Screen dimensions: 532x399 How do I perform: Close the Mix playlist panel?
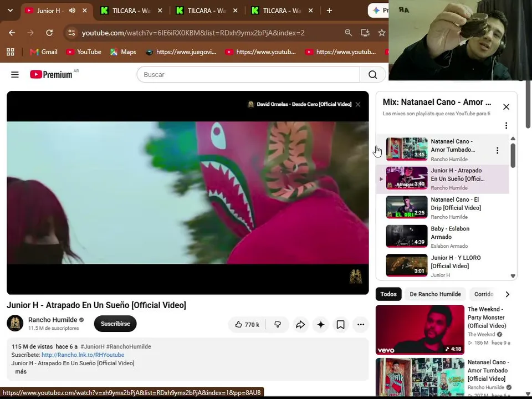(506, 107)
